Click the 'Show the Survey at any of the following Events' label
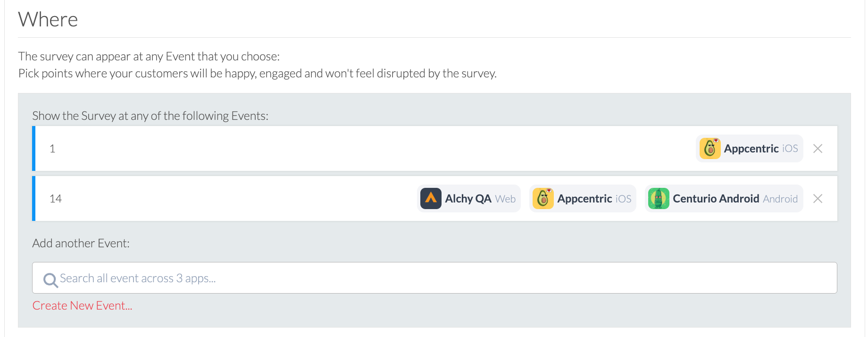The width and height of the screenshot is (868, 337). click(x=150, y=116)
